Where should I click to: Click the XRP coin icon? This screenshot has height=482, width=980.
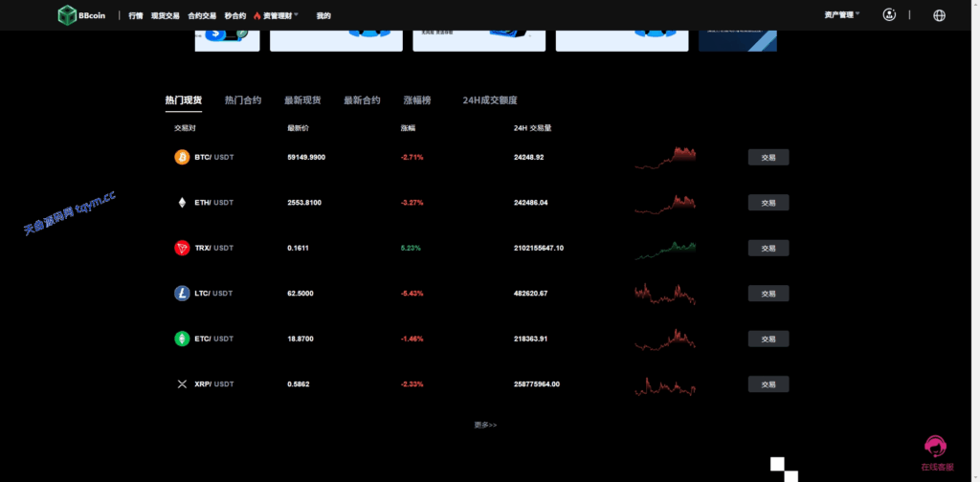click(182, 384)
